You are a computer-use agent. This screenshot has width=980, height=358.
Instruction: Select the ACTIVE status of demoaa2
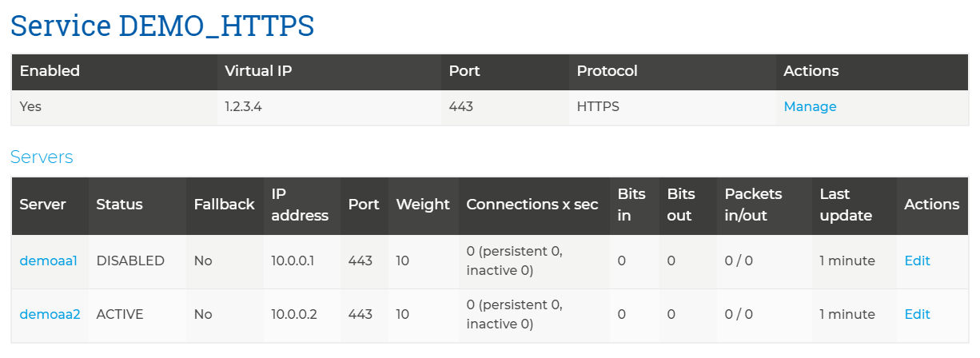pyautogui.click(x=120, y=314)
